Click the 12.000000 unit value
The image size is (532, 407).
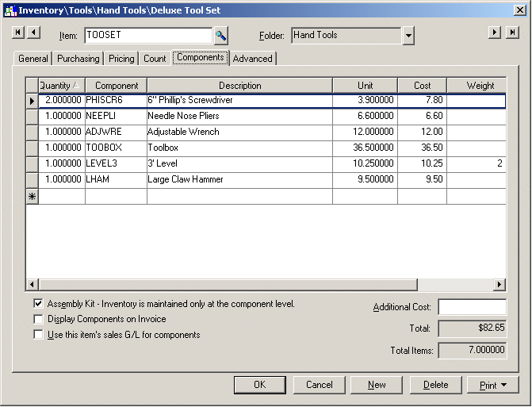[365, 132]
